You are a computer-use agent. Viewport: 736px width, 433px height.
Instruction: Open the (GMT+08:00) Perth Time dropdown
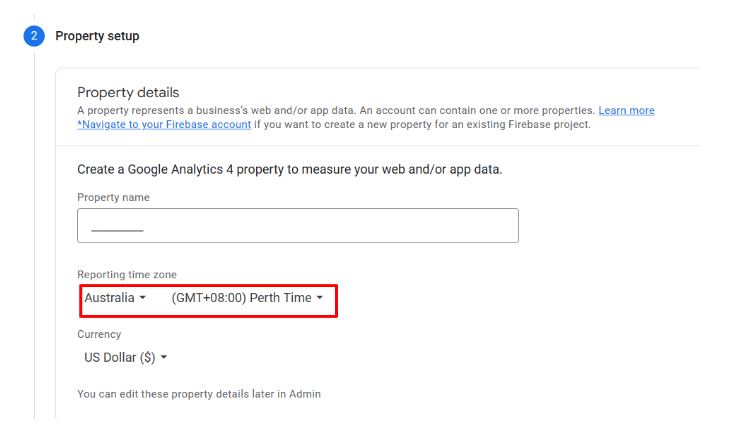pyautogui.click(x=247, y=298)
